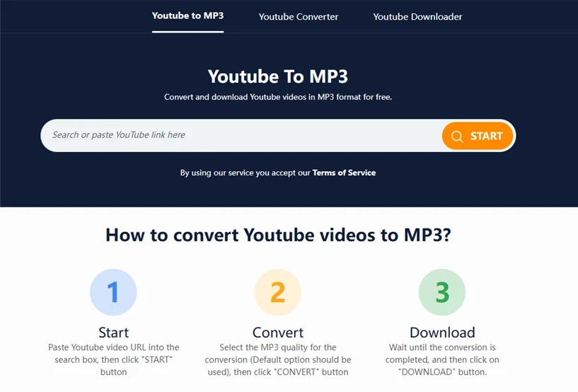Click the search or paste YouTube link field
The image size is (578, 392).
tap(241, 135)
